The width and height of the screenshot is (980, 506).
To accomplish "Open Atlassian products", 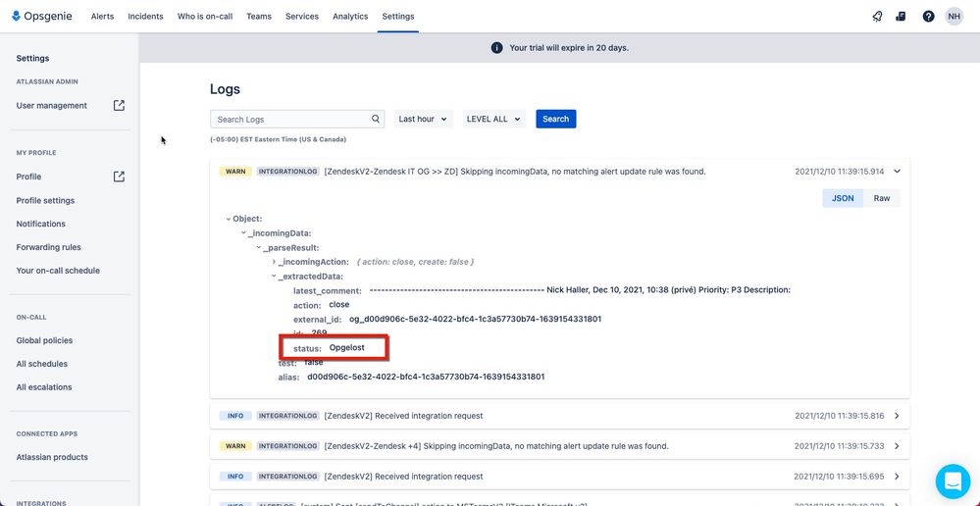I will coord(52,457).
